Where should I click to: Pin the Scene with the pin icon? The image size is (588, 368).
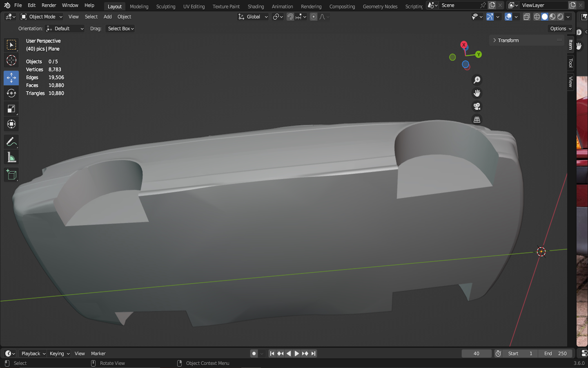[x=483, y=5]
